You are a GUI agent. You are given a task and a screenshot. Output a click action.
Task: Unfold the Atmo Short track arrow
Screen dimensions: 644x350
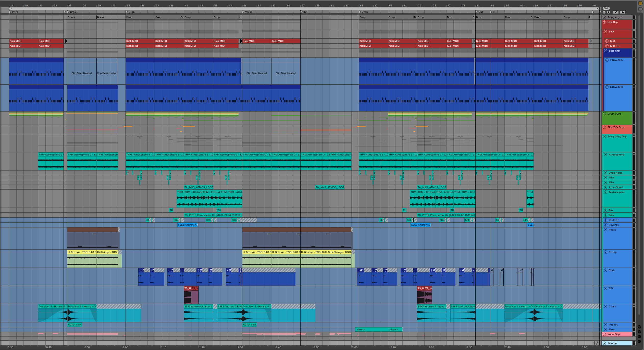(605, 187)
